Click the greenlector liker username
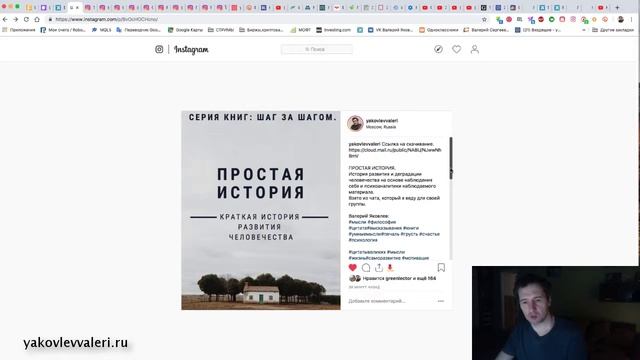This screenshot has width=640, height=360. click(x=399, y=278)
